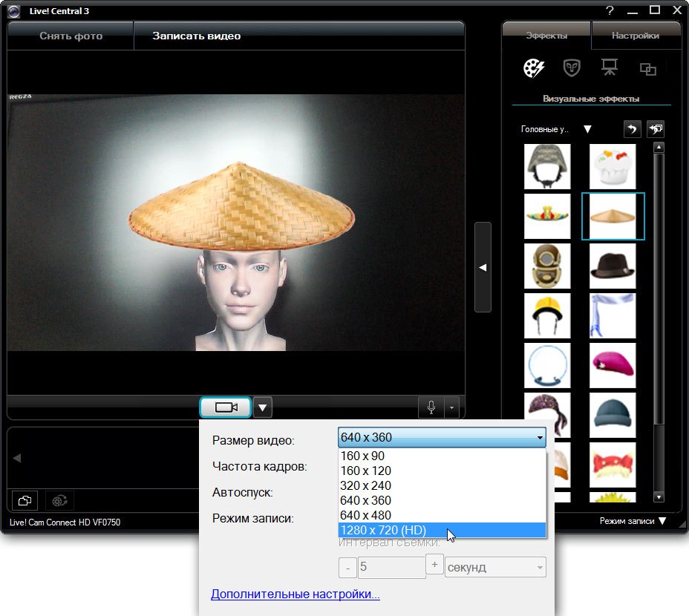This screenshot has width=689, height=616.
Task: Click the effects list scrollbar track
Action: [659, 323]
